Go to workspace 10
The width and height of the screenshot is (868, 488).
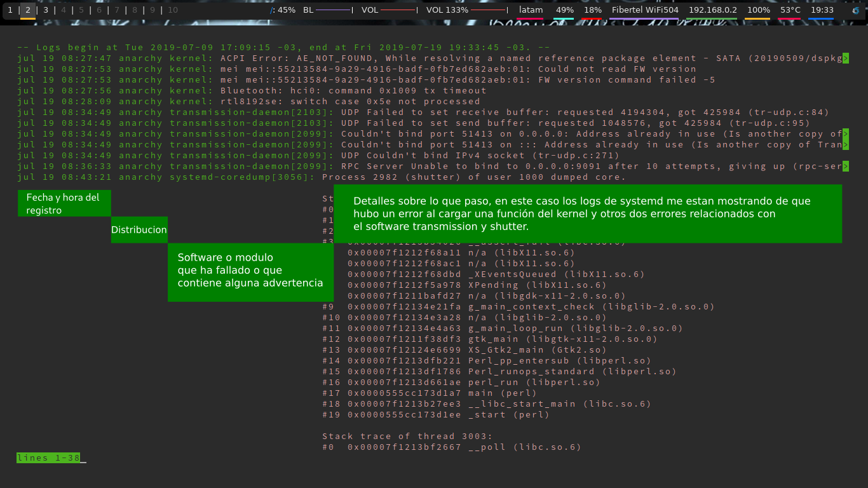pyautogui.click(x=173, y=10)
